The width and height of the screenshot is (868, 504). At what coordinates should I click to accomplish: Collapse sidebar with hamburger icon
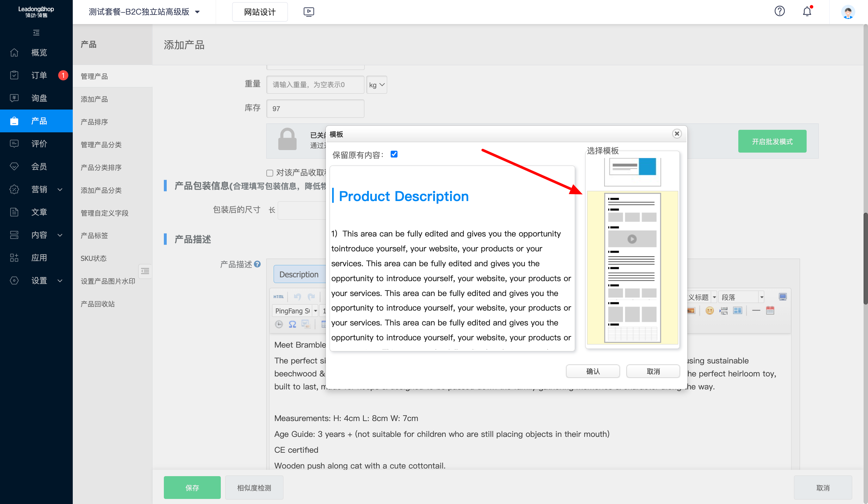(x=36, y=33)
